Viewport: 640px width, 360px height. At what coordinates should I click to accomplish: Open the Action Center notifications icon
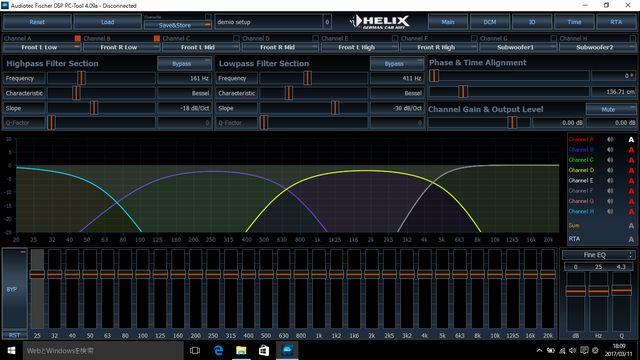point(584,351)
